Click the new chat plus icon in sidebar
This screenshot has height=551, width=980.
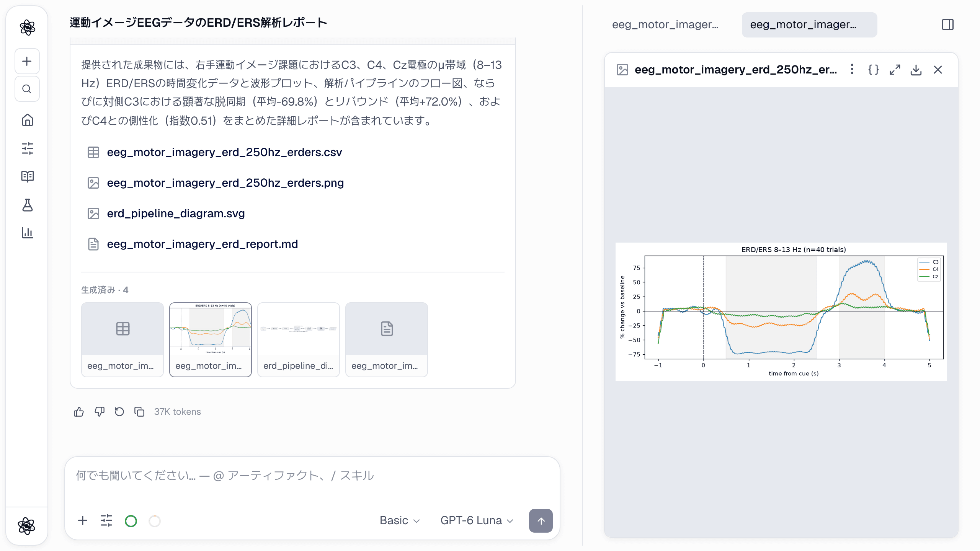(27, 61)
